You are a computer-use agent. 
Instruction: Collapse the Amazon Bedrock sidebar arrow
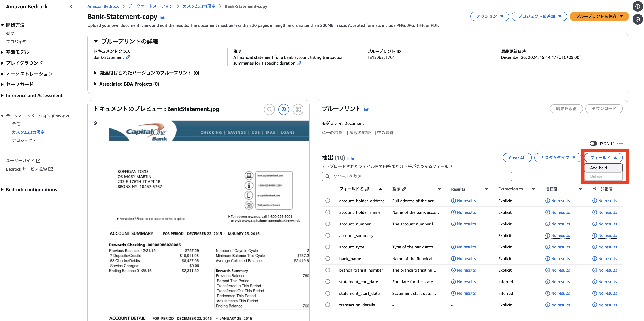[x=72, y=6]
